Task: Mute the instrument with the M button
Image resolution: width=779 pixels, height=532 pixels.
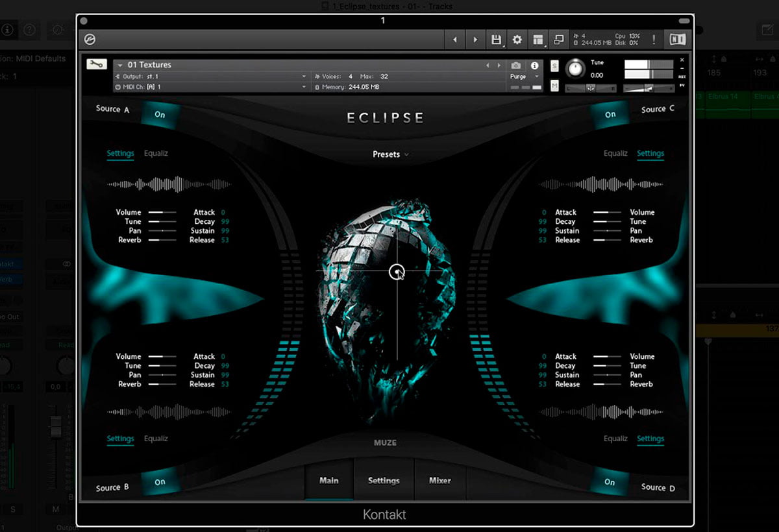Action: tap(554, 86)
